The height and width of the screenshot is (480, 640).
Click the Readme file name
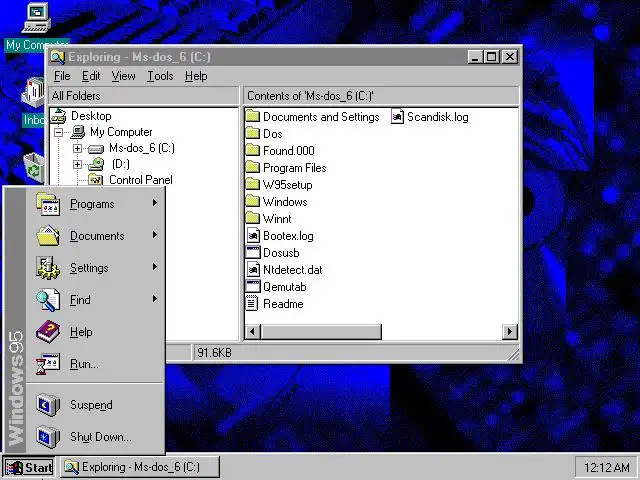283,304
